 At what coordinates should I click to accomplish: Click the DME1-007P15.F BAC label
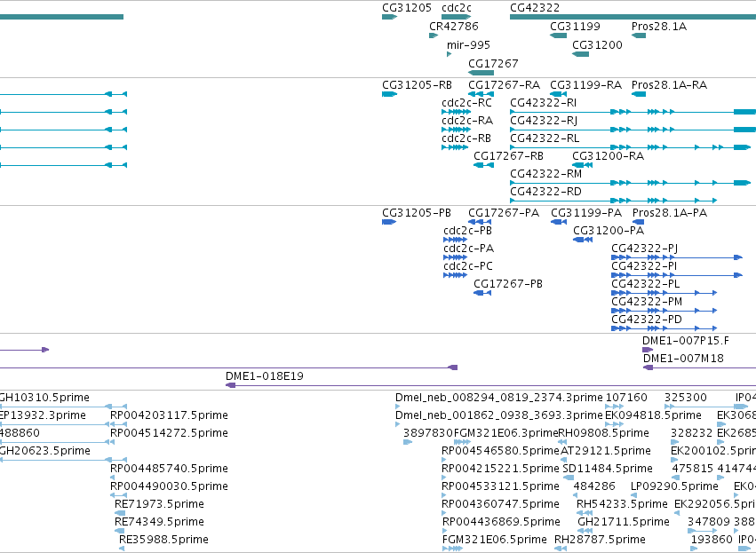click(x=685, y=341)
